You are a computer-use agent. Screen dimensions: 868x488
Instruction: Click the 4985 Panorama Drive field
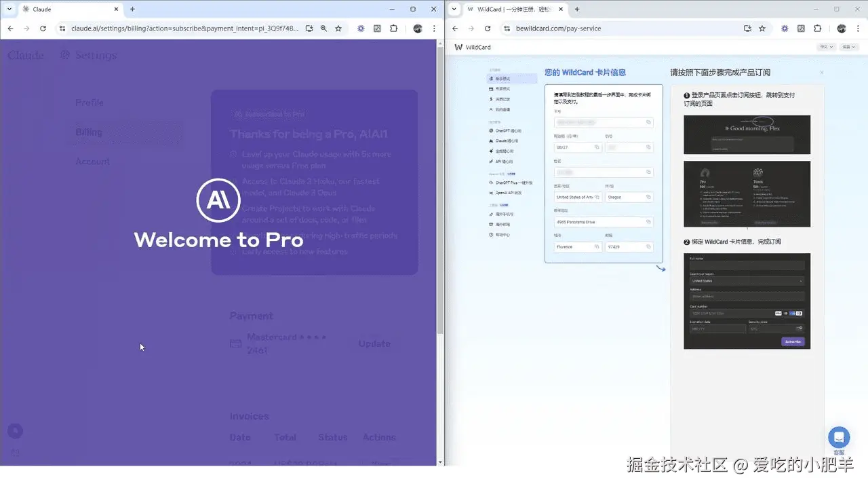coord(604,222)
